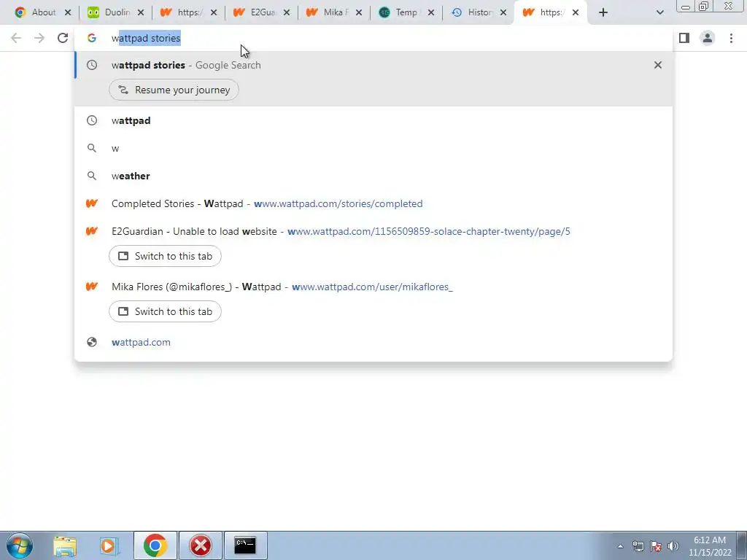Switch to the Temp tab
This screenshot has height=560, width=747.
[x=400, y=12]
